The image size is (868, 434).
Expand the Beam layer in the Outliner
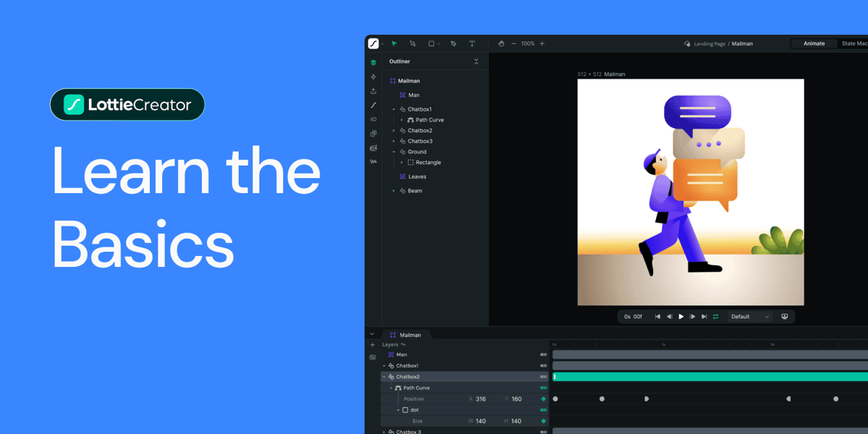(393, 190)
